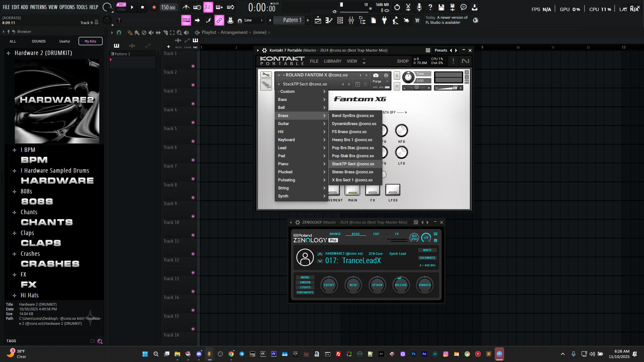Open the plugin picker plug icon
Viewport: 644px width, 362px height.
[384, 20]
